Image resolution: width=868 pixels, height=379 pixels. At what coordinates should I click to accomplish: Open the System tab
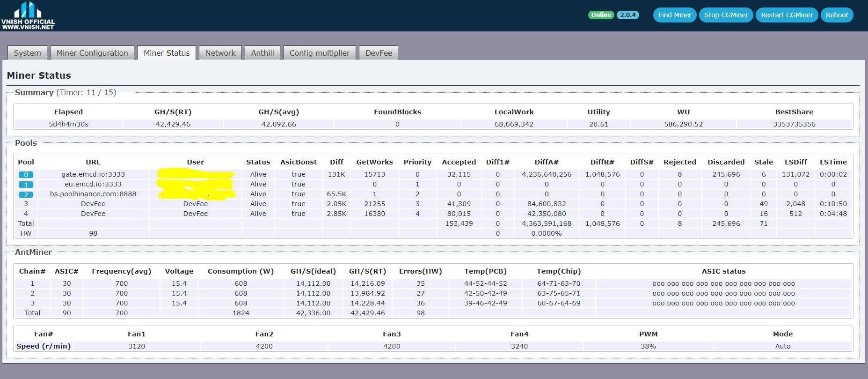(27, 53)
